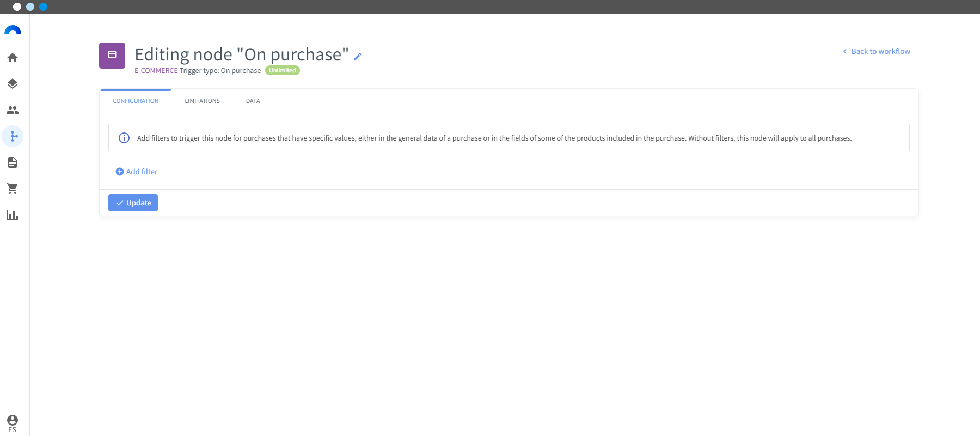Switch to the Data tab
The image size is (980, 436).
[253, 101]
